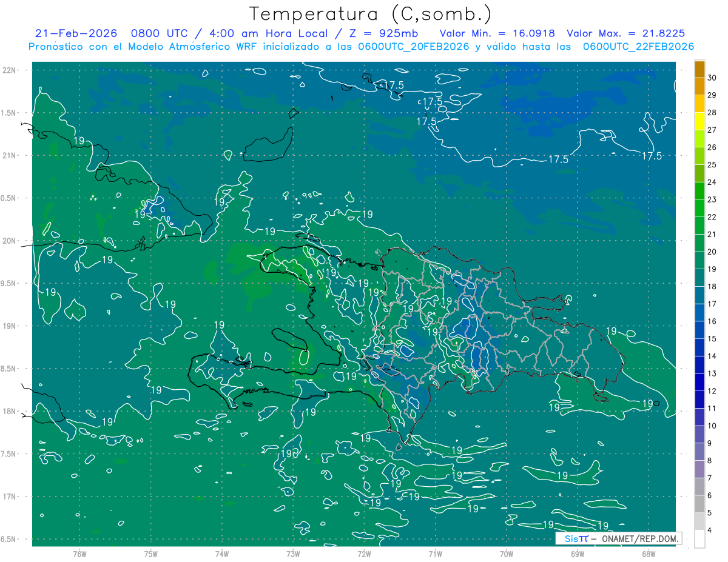
Task: Click the '72W' longitude axis label
Action: 364,554
